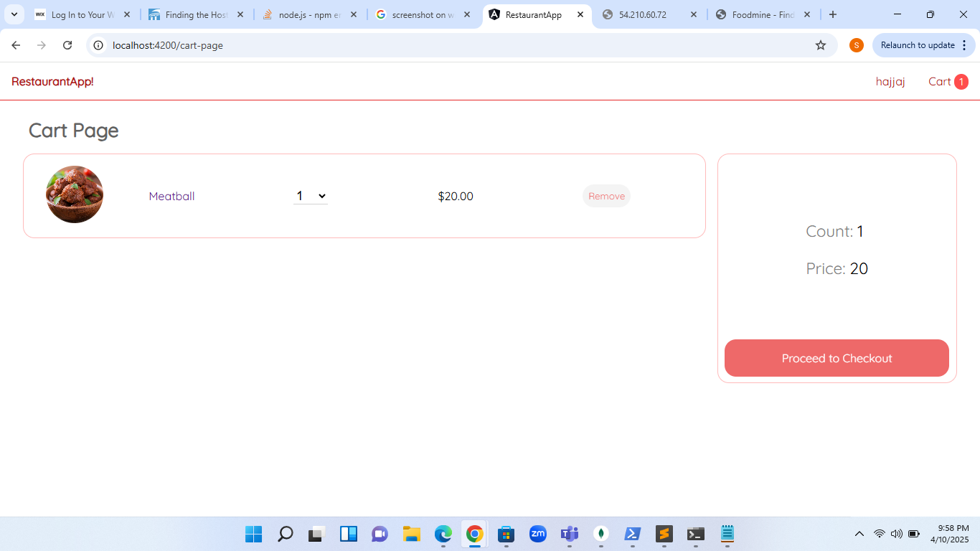Open PowerShell from the taskbar
The image size is (980, 551).
pos(632,534)
